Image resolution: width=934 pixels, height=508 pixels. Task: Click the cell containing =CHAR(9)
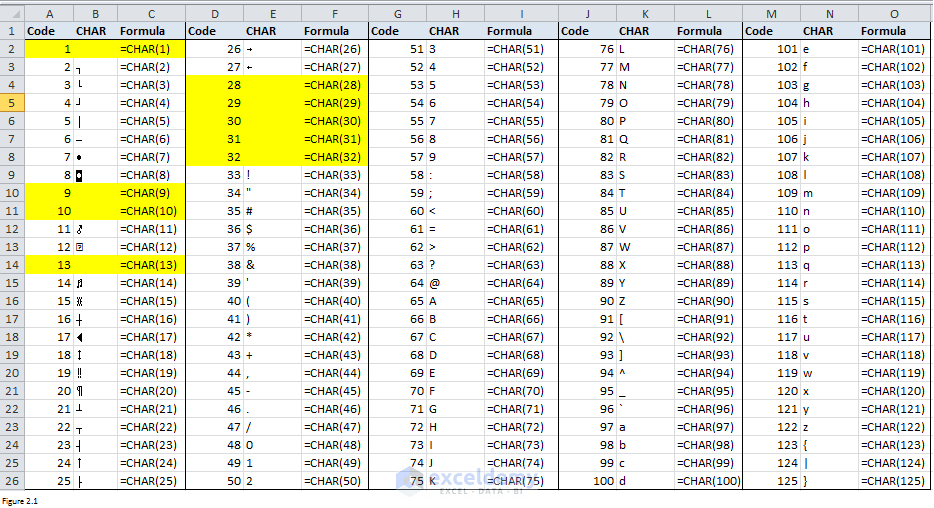[x=151, y=193]
